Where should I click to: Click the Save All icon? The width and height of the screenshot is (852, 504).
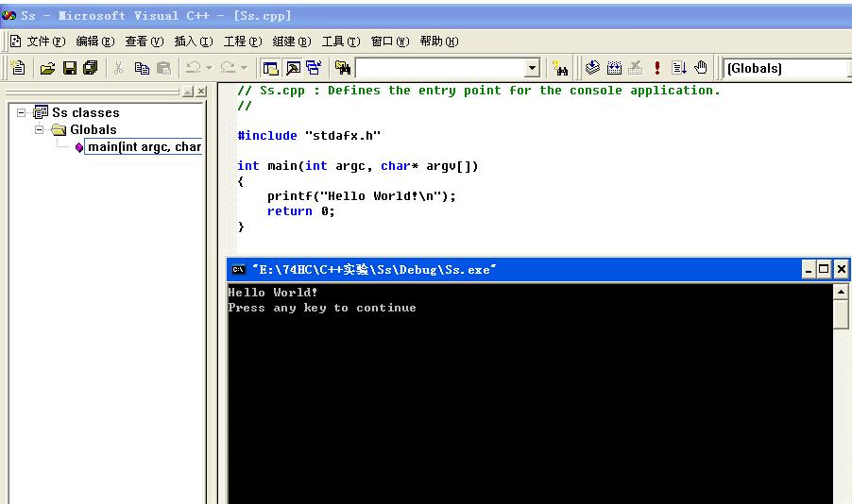click(x=90, y=68)
